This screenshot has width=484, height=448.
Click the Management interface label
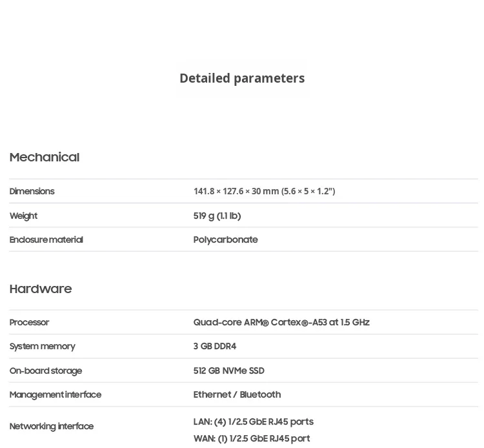click(x=55, y=395)
